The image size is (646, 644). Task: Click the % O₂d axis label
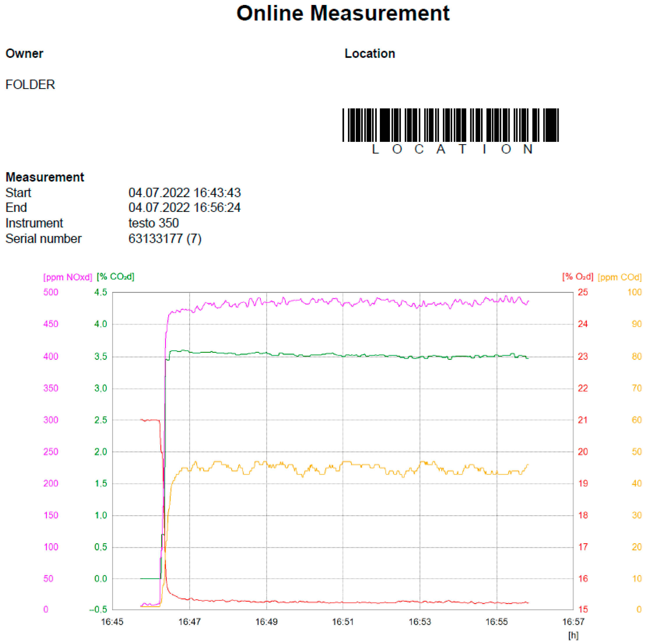tap(578, 277)
